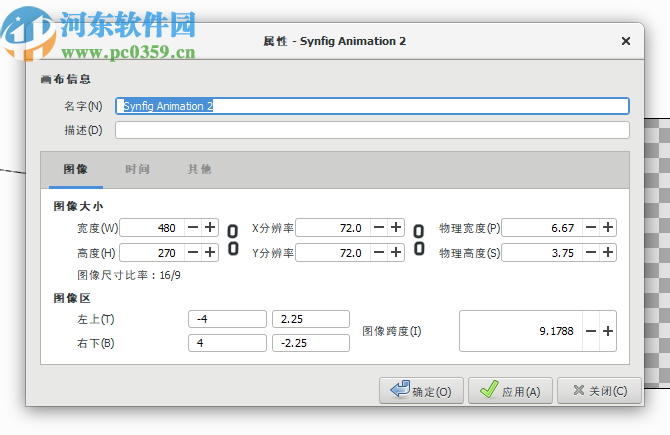The height and width of the screenshot is (435, 670).
Task: Decrease X resolution (X分辨率) with minus
Action: click(379, 228)
